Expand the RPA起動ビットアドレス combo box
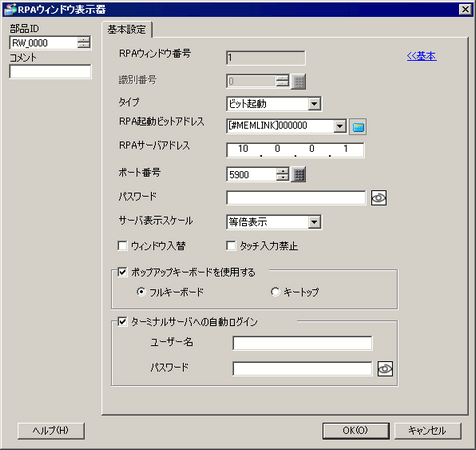Image resolution: width=476 pixels, height=450 pixels. pos(340,126)
